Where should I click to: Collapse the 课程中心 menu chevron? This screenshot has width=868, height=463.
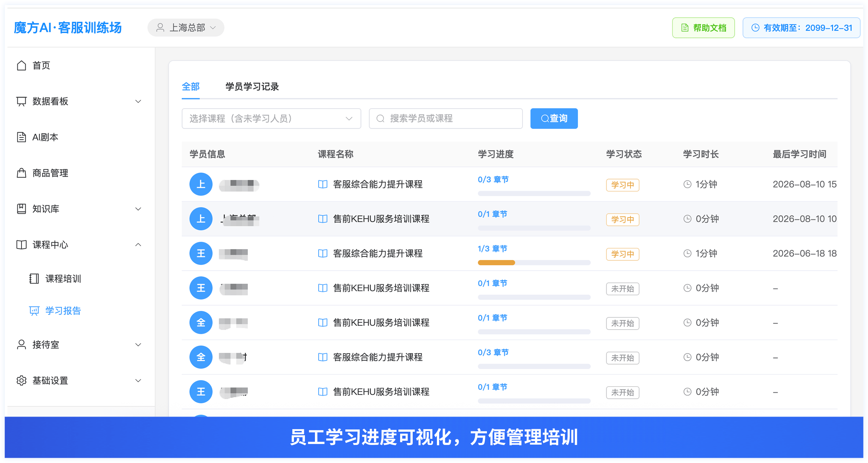tap(138, 245)
